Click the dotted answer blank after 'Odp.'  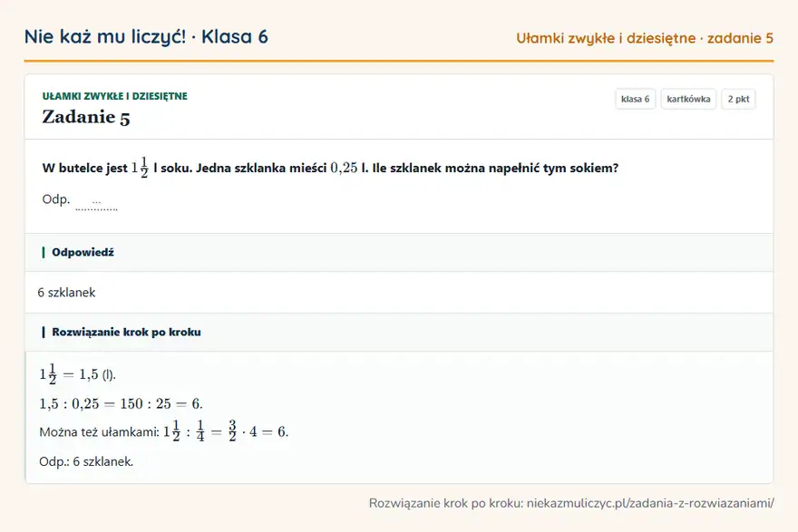96,203
